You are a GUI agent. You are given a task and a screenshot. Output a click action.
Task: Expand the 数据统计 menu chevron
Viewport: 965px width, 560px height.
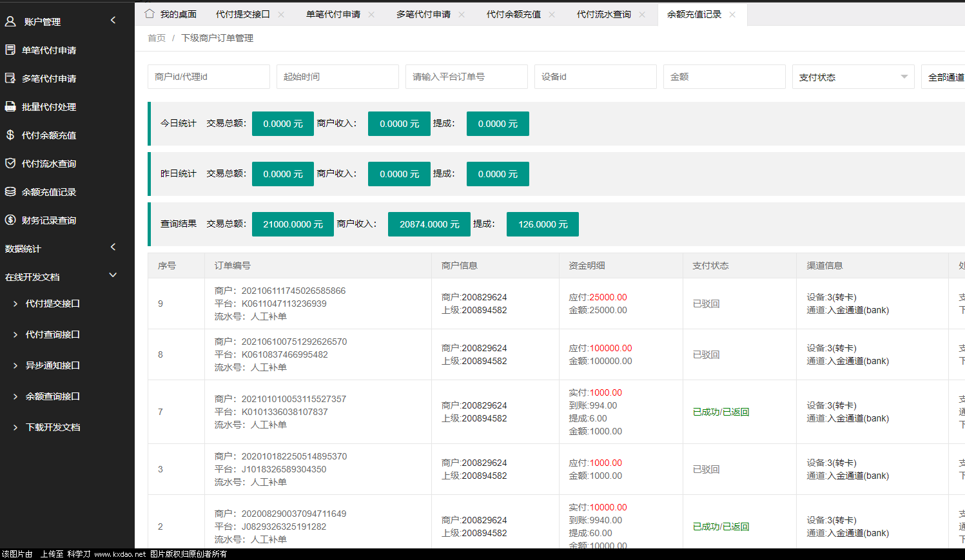[113, 247]
